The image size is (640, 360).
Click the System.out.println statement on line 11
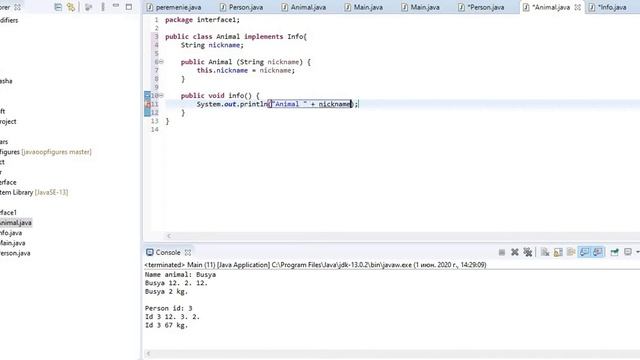point(278,104)
